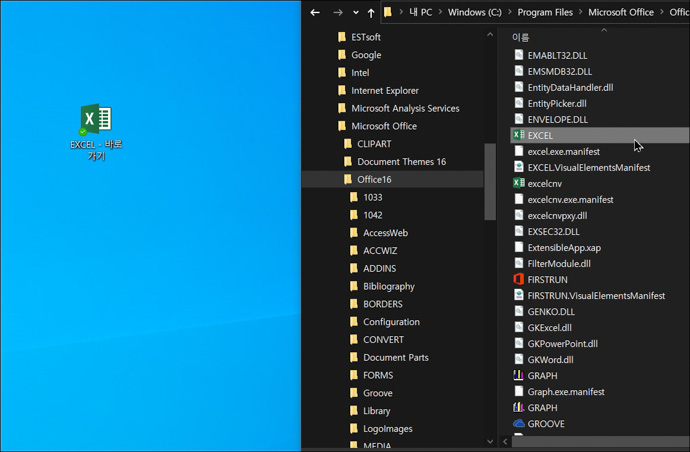
Task: Select ENVELOPE.DLL file icon
Action: [519, 119]
